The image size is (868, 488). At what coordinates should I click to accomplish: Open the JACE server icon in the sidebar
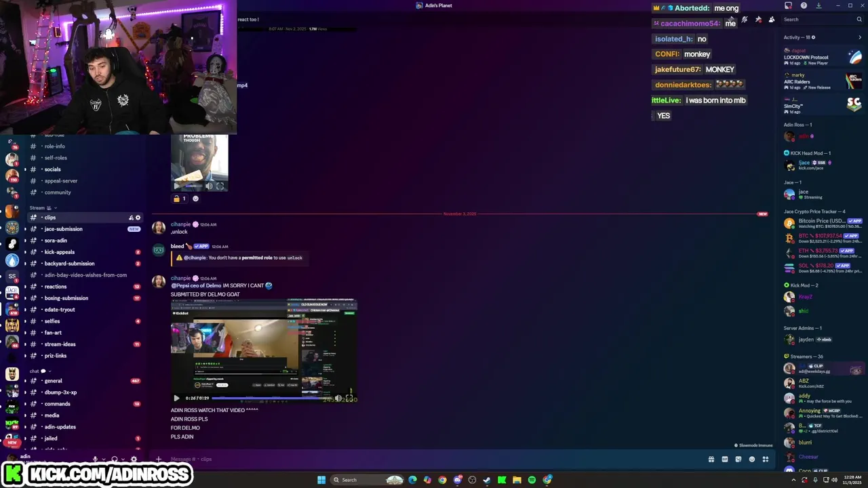(x=12, y=293)
